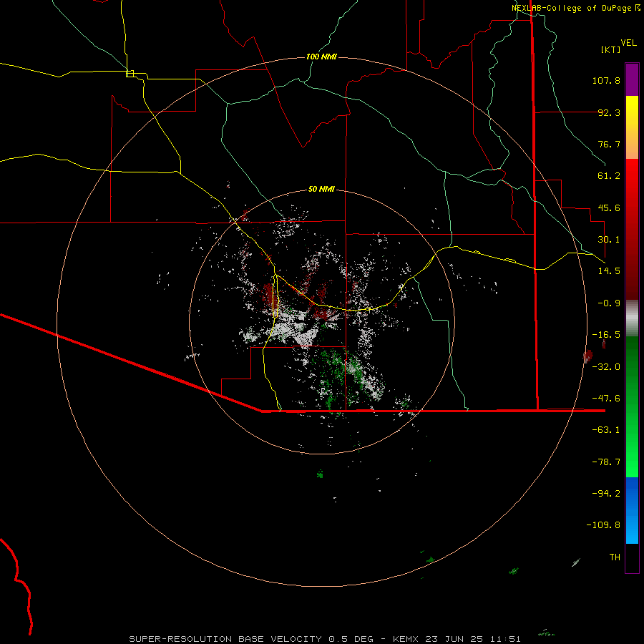Select the -0.9 velocity scale value

(609, 303)
